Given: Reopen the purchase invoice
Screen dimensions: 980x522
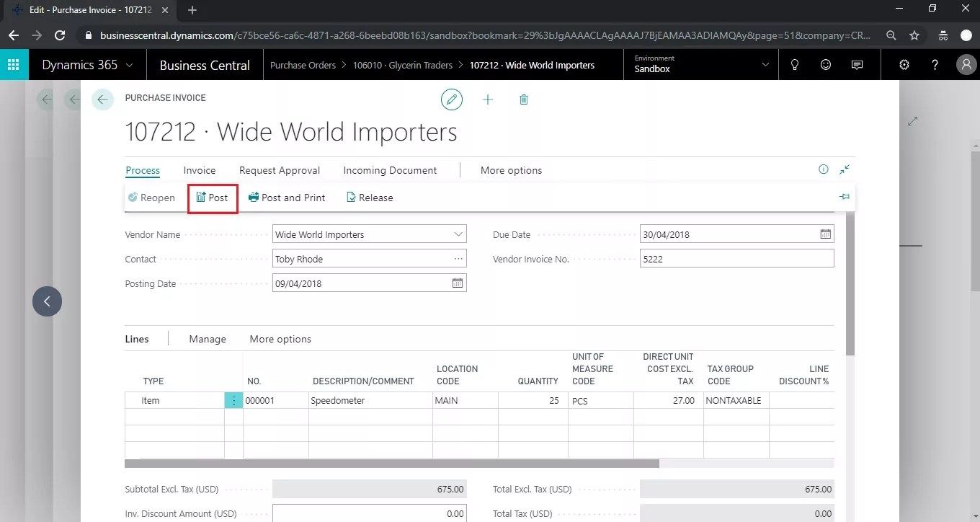Looking at the screenshot, I should click(x=151, y=198).
